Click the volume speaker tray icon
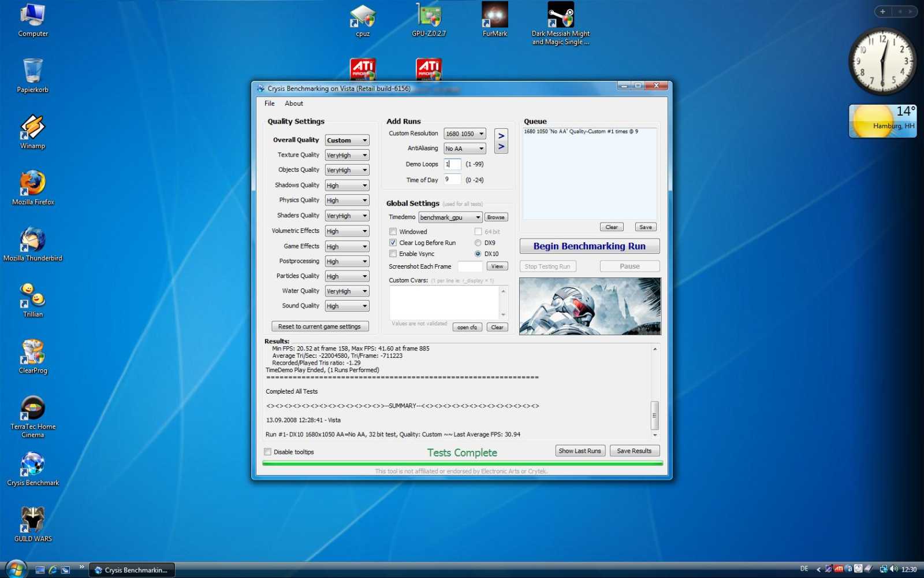Screen dimensions: 924x578 [x=894, y=569]
